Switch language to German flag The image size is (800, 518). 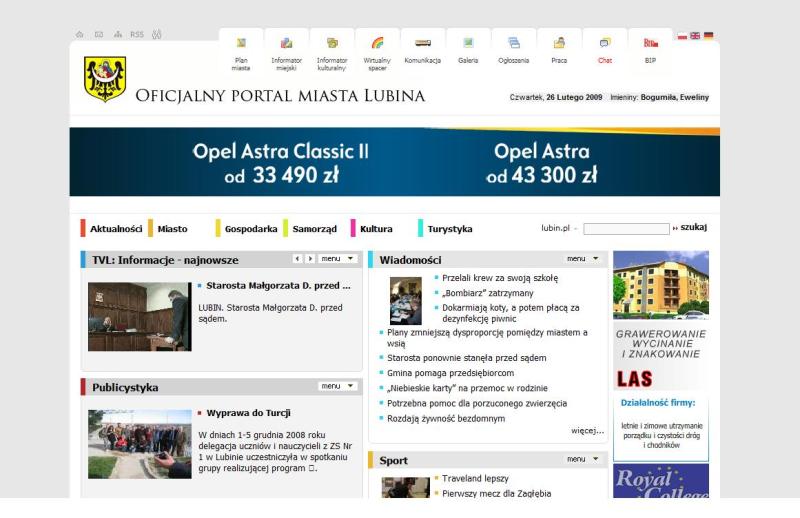coord(708,36)
